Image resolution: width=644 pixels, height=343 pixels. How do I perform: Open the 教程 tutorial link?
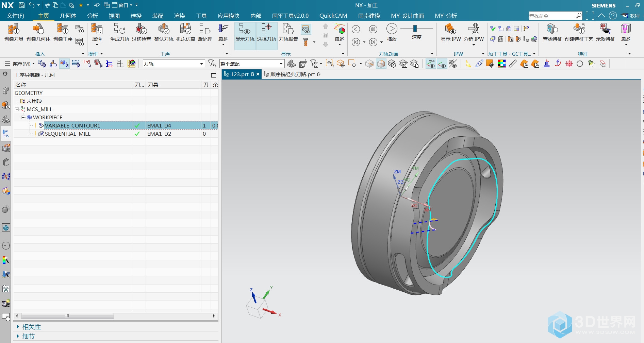pyautogui.click(x=631, y=16)
